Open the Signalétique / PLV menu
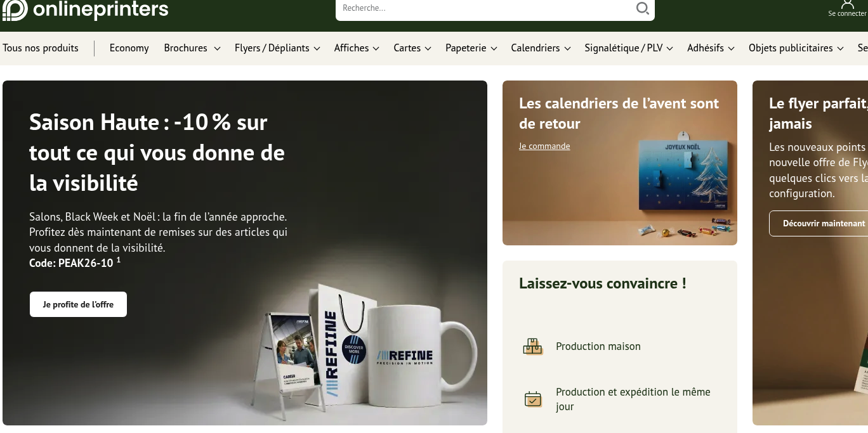 [x=629, y=48]
